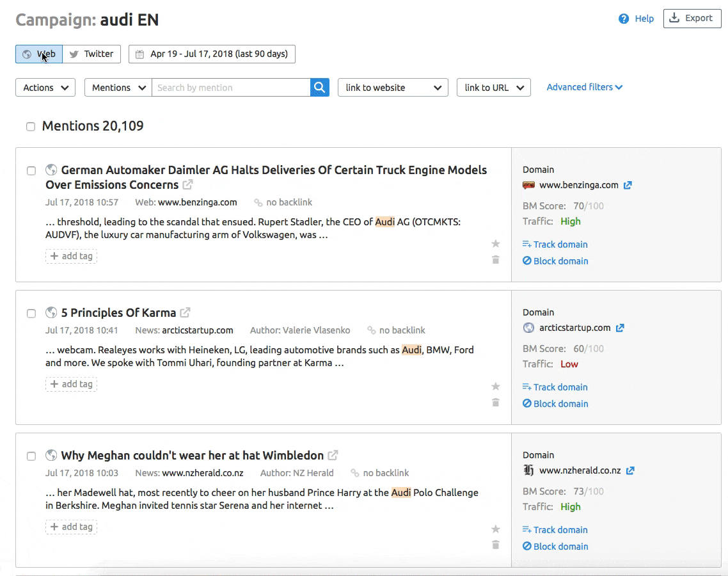
Task: Trash the nzherald.co.nz mention
Action: [x=495, y=545]
